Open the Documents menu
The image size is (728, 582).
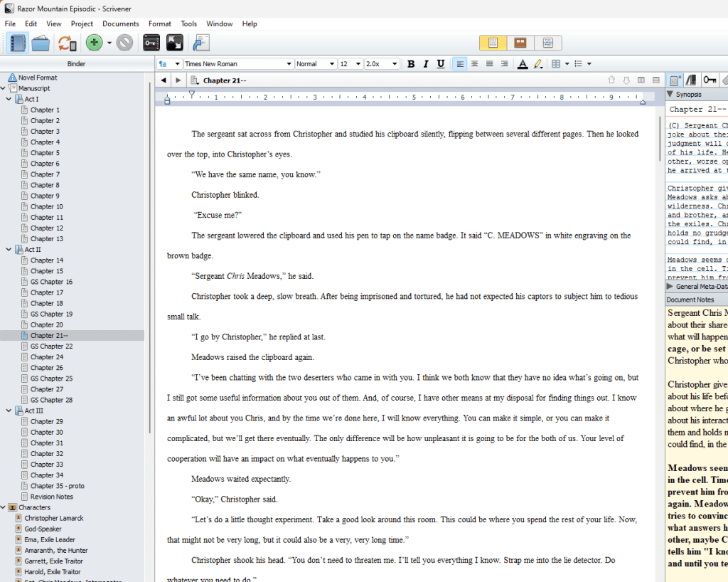(x=120, y=23)
